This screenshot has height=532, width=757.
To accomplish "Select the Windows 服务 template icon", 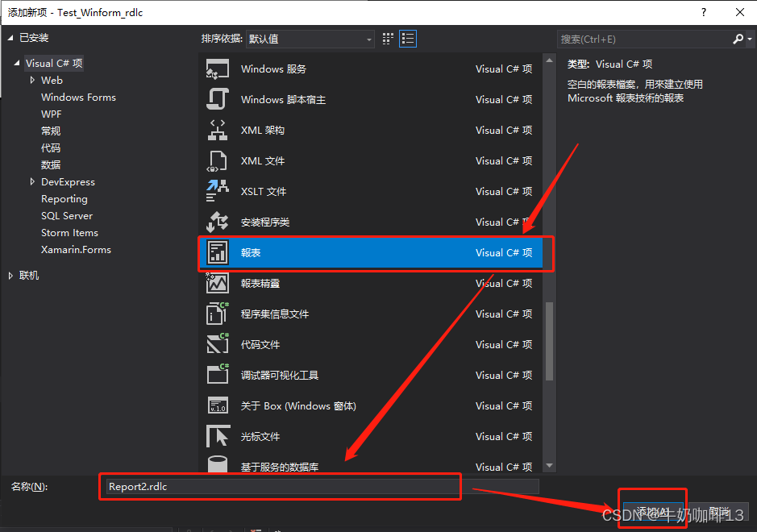I will point(217,69).
